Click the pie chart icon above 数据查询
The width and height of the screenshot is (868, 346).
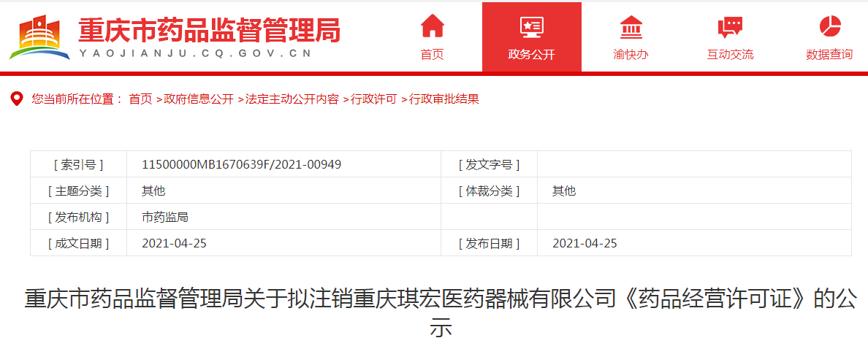[x=829, y=26]
